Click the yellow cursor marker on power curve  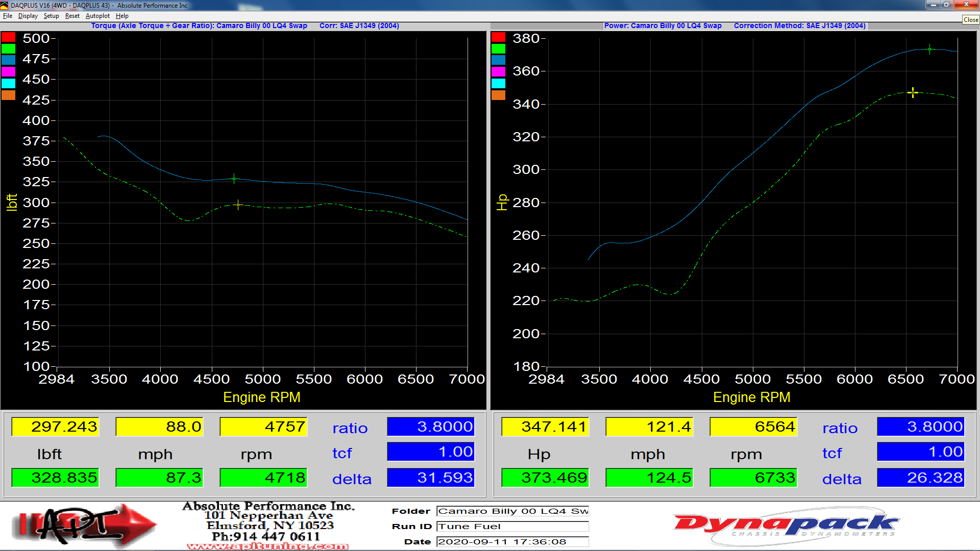coord(913,92)
